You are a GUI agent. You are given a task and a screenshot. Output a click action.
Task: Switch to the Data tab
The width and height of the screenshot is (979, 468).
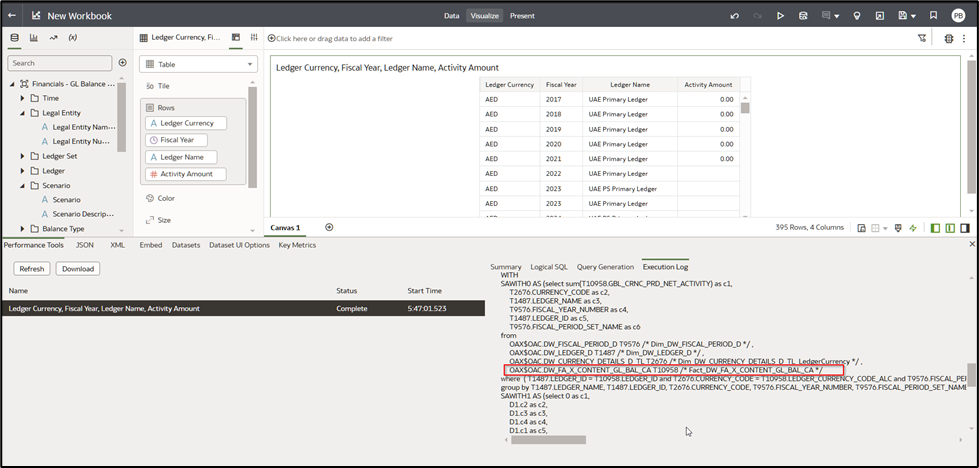(451, 16)
